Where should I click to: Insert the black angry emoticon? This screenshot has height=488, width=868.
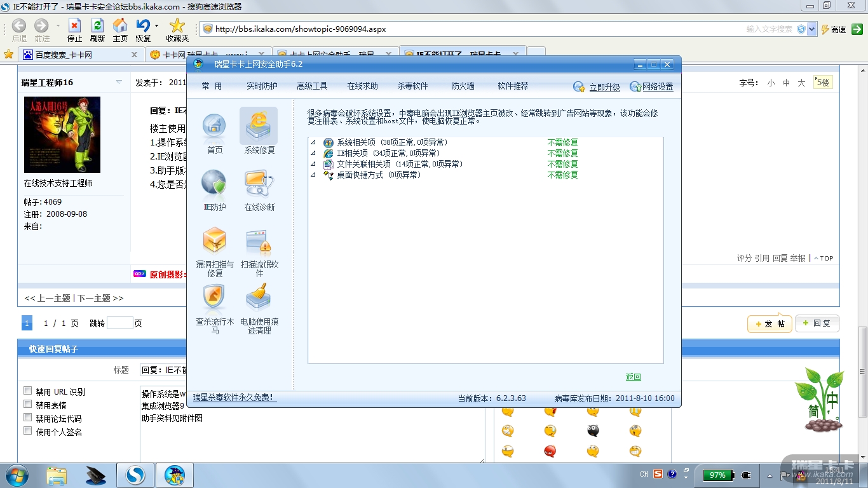pyautogui.click(x=593, y=431)
